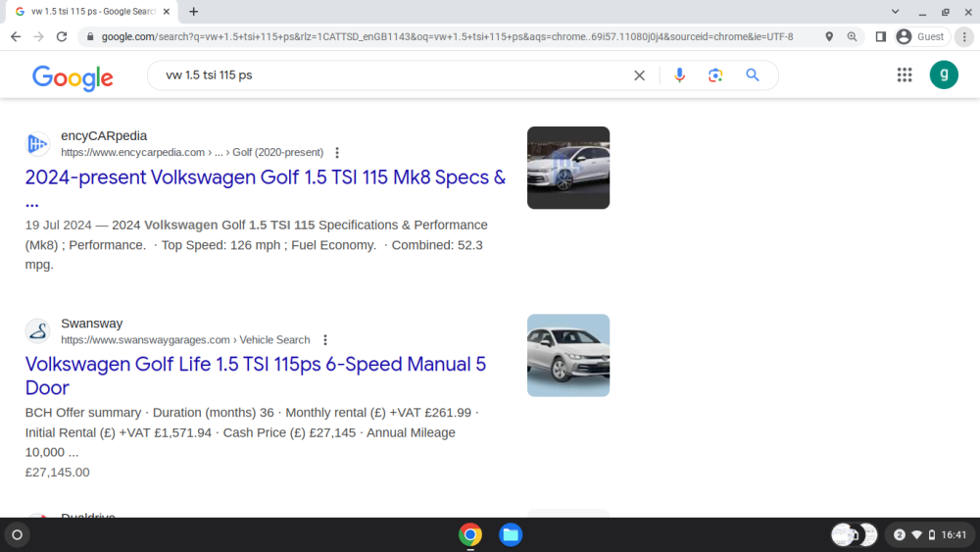The height and width of the screenshot is (552, 980).
Task: Click the swanswaygarages.com URL breadcrumb
Action: pyautogui.click(x=185, y=340)
